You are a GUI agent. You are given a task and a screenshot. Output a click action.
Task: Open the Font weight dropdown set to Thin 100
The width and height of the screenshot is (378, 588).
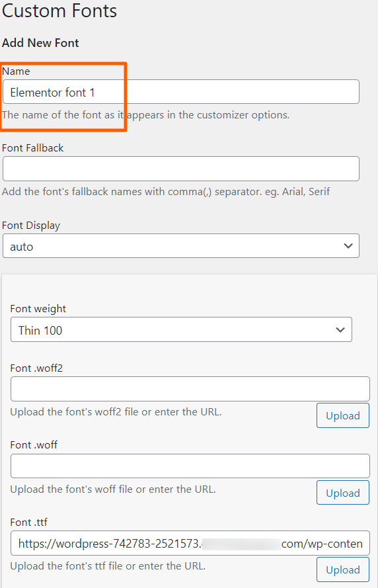[x=181, y=329]
